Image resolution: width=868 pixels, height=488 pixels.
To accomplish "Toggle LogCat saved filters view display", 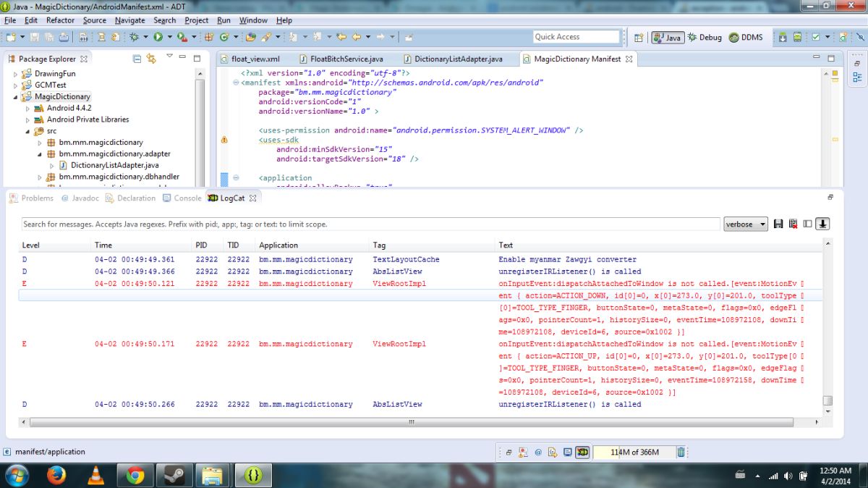I will (807, 224).
